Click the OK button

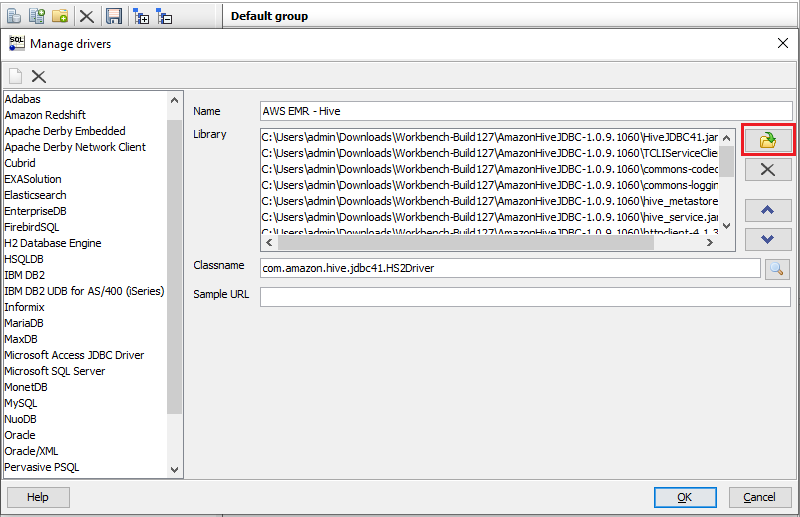[685, 497]
